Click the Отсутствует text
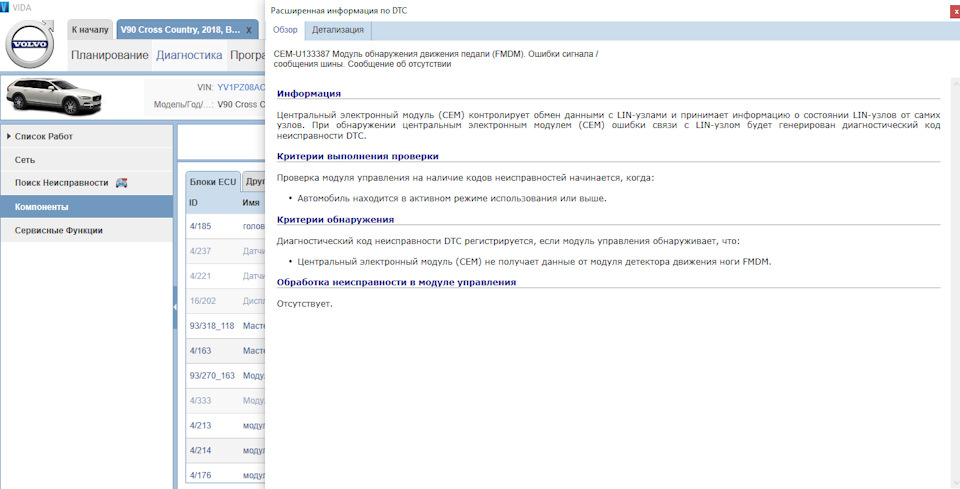This screenshot has width=960, height=489. point(305,304)
